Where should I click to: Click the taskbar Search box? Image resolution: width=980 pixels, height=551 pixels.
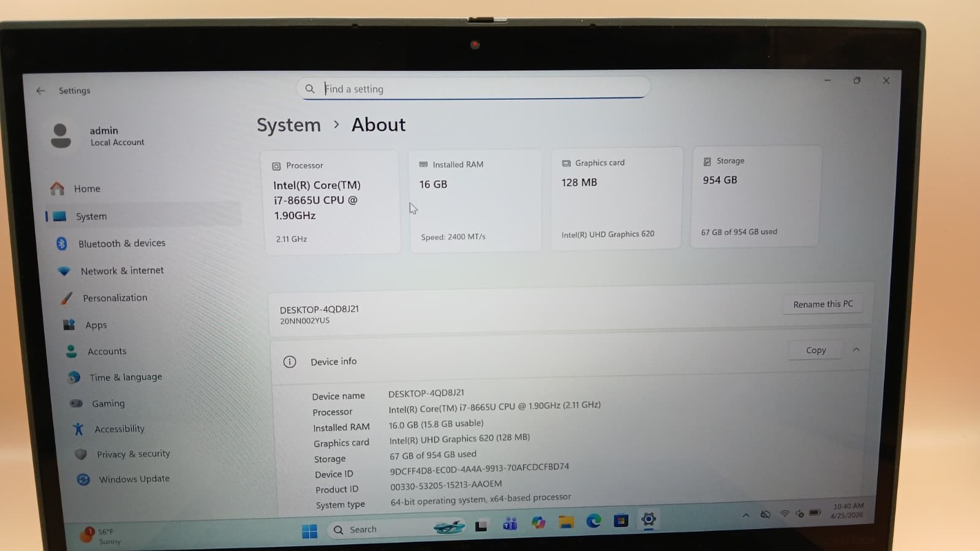pos(396,528)
